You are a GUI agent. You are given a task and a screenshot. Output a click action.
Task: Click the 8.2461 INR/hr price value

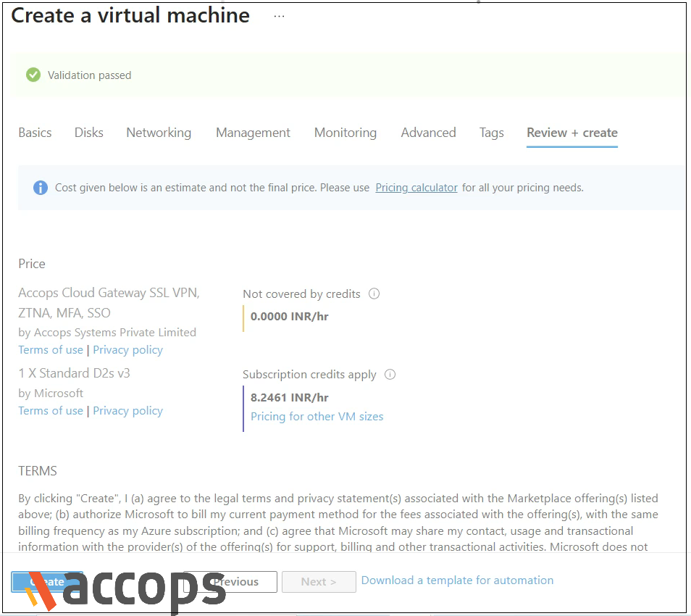(290, 398)
